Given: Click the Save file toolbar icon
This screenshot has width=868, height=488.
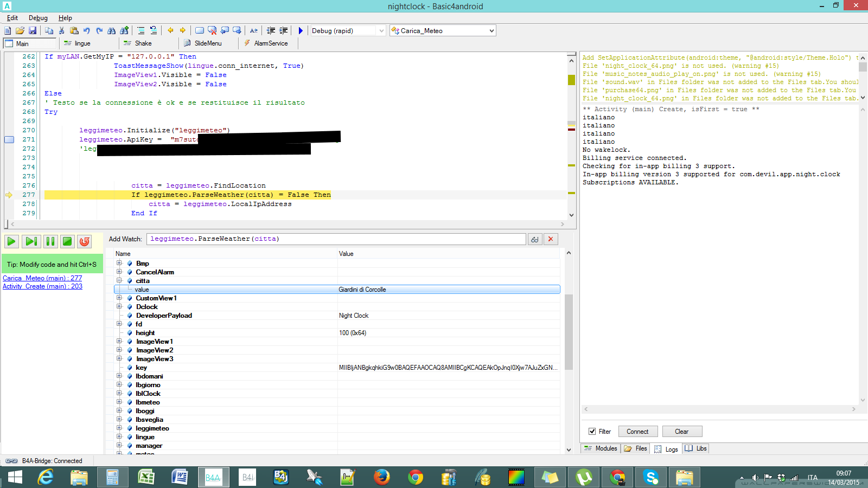Looking at the screenshot, I should pos(33,31).
